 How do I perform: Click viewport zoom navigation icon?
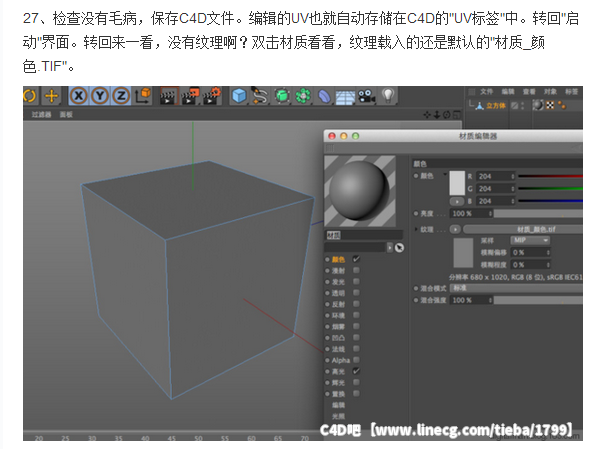pos(437,115)
